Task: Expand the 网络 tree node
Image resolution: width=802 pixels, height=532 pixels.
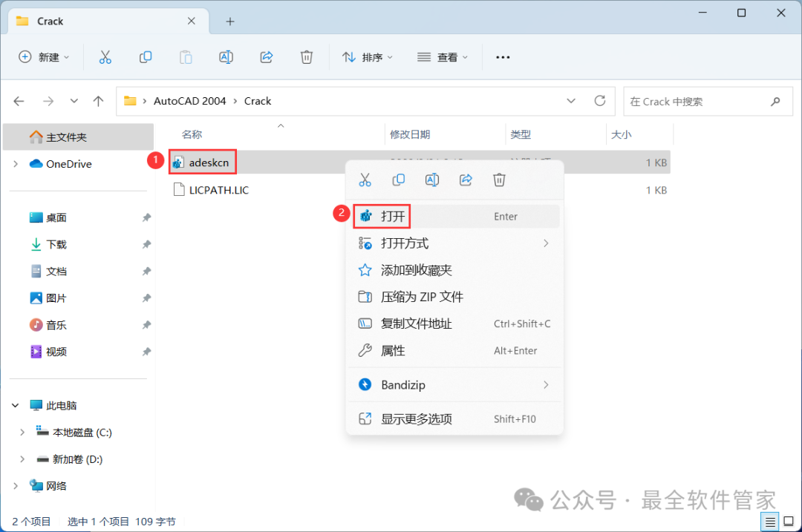Action: click(x=16, y=486)
